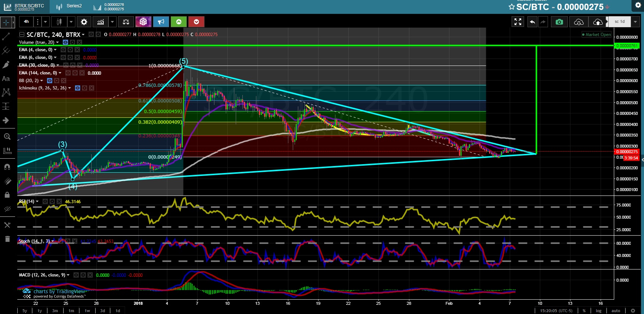Select the long/short position measure tool
The width and height of the screenshot is (644, 314).
pyautogui.click(x=6, y=106)
